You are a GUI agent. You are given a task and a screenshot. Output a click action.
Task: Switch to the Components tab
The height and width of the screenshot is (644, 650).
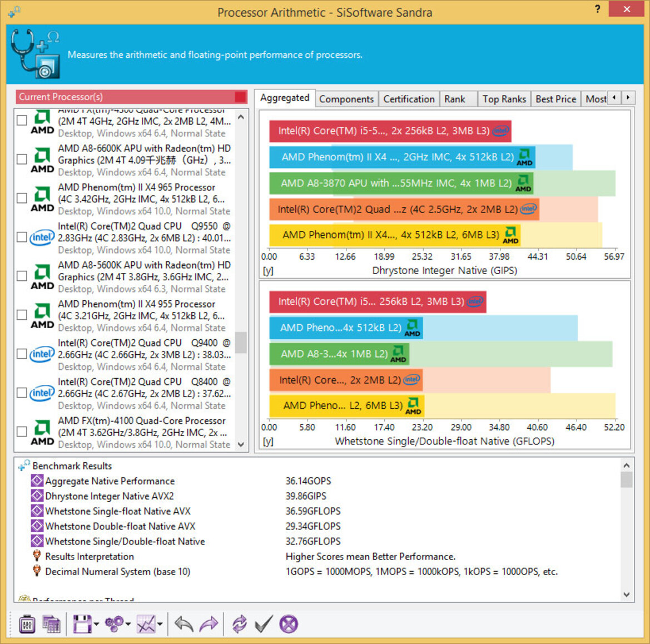(x=346, y=99)
